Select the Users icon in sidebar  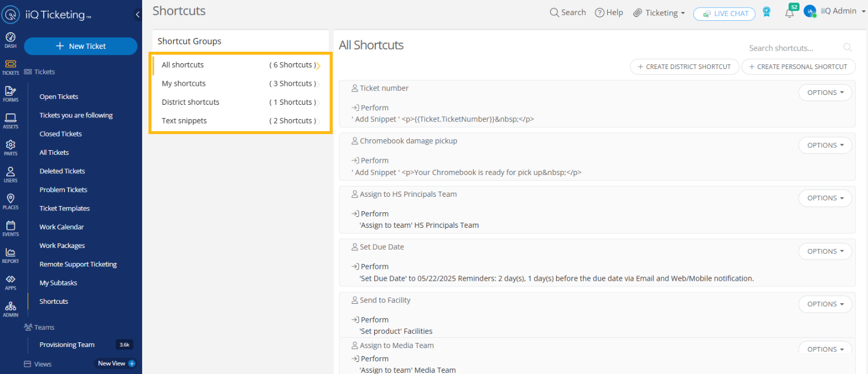[x=10, y=174]
